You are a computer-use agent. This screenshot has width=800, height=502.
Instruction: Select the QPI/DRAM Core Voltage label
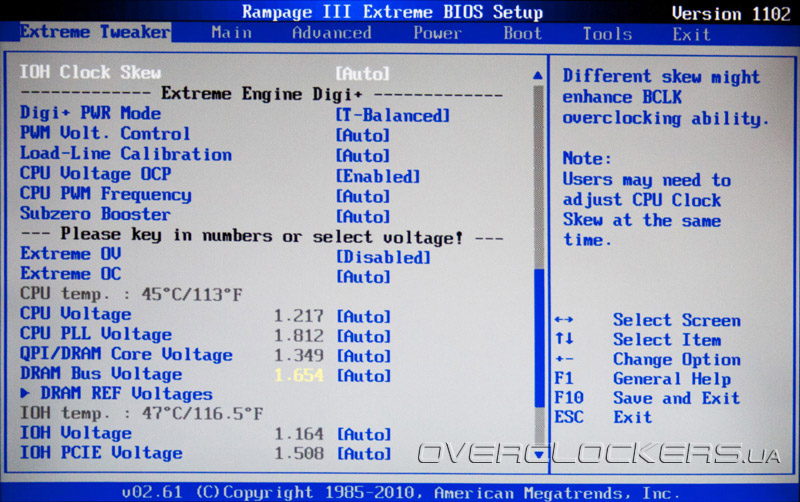click(x=126, y=354)
